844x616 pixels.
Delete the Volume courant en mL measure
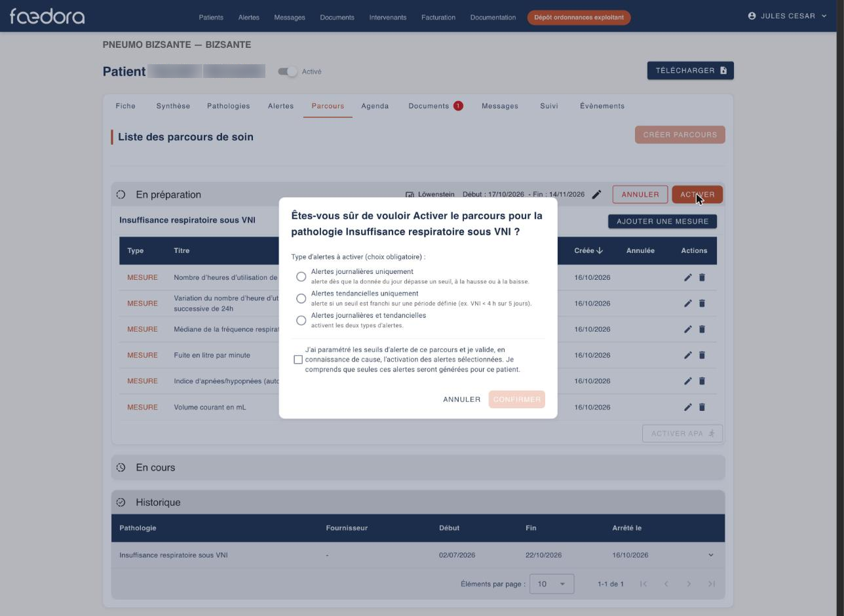point(702,407)
